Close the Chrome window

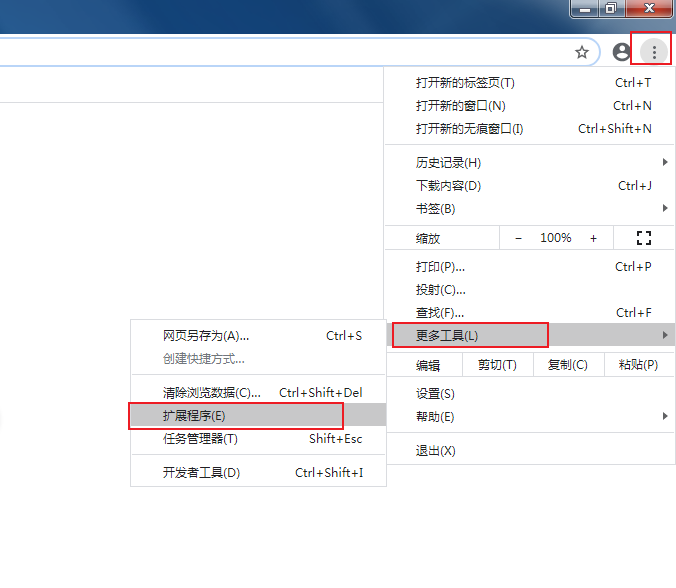tap(649, 8)
